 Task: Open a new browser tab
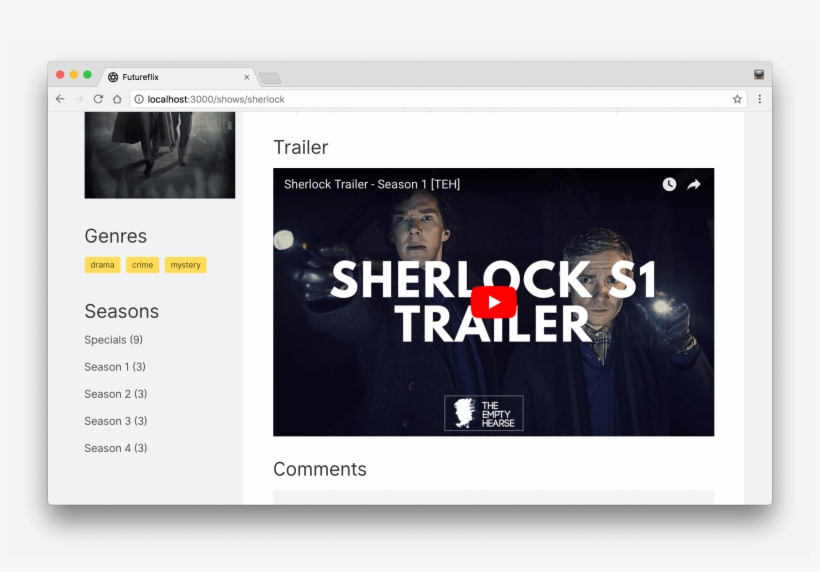(x=270, y=78)
